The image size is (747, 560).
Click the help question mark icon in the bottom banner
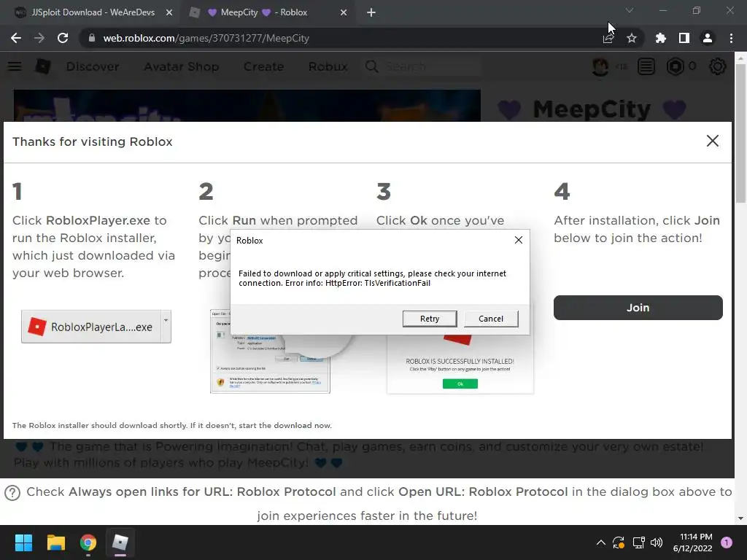pos(12,493)
